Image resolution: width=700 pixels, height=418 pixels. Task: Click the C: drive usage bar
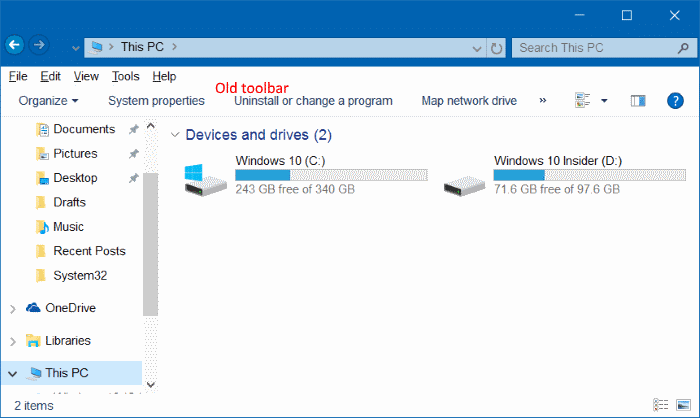(331, 175)
